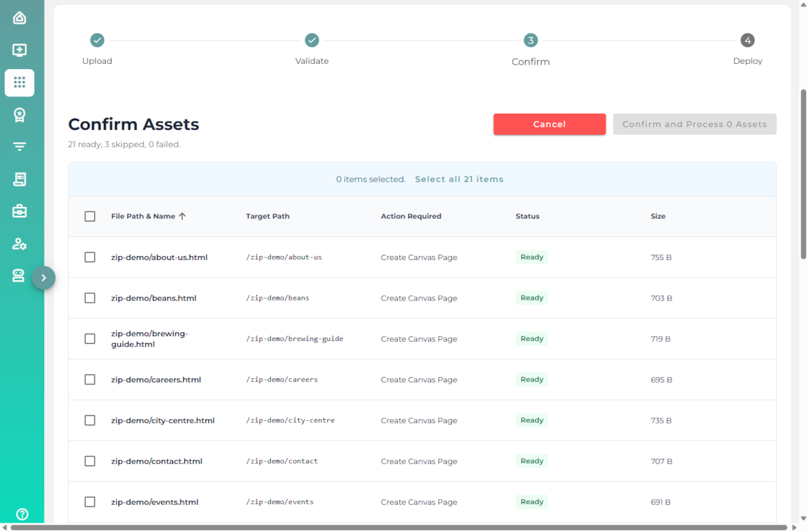Viewport: 808px width, 532px height.
Task: Click the robot server sidebar icon
Action: coord(19,276)
